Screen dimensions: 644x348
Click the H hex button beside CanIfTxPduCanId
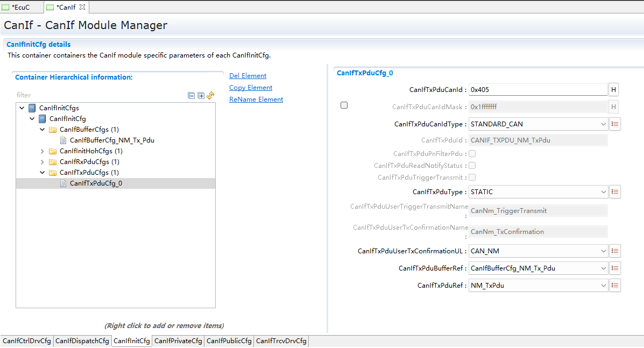coord(613,89)
